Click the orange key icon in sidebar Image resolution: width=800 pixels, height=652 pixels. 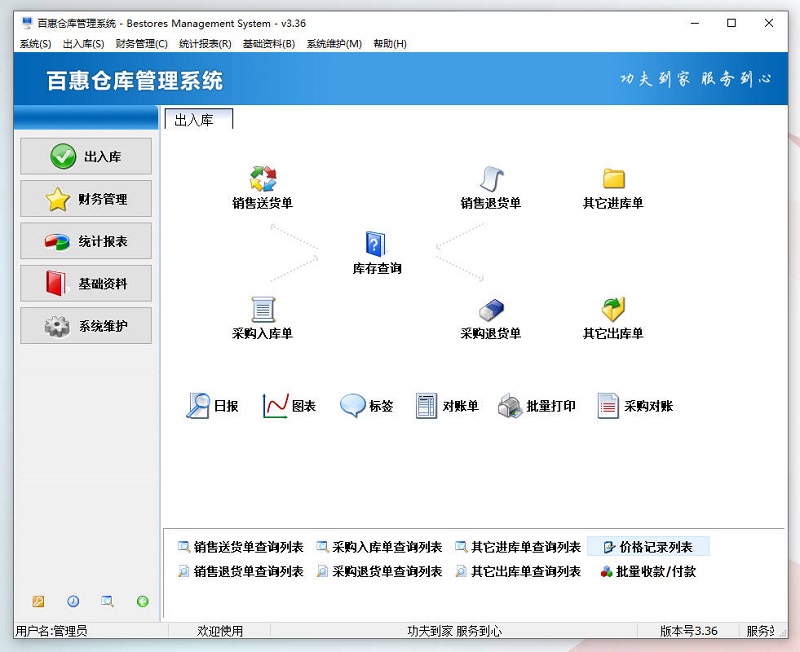click(x=38, y=601)
